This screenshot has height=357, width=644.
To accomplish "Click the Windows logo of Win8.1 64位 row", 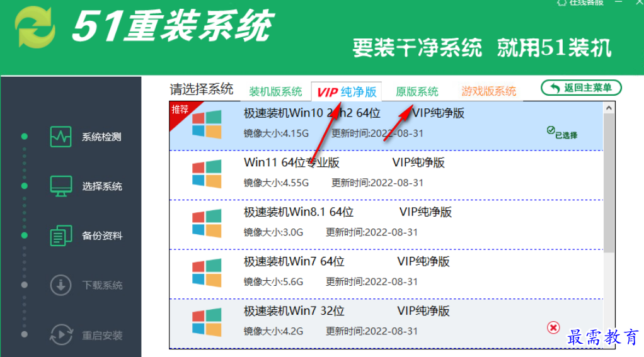I will click(207, 224).
